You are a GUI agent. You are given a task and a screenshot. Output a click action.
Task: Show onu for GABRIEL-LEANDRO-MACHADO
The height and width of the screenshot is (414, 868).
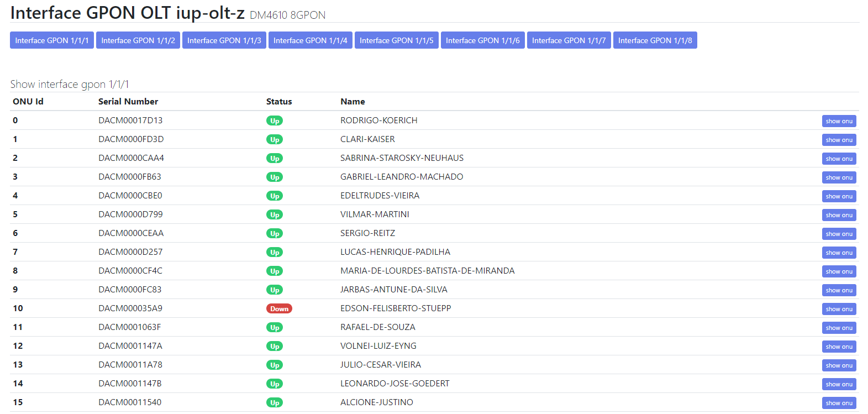click(x=839, y=177)
